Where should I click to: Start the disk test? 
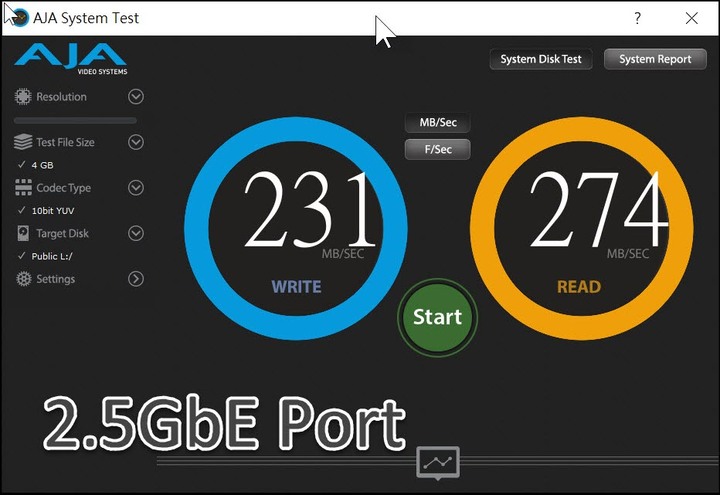pos(438,317)
